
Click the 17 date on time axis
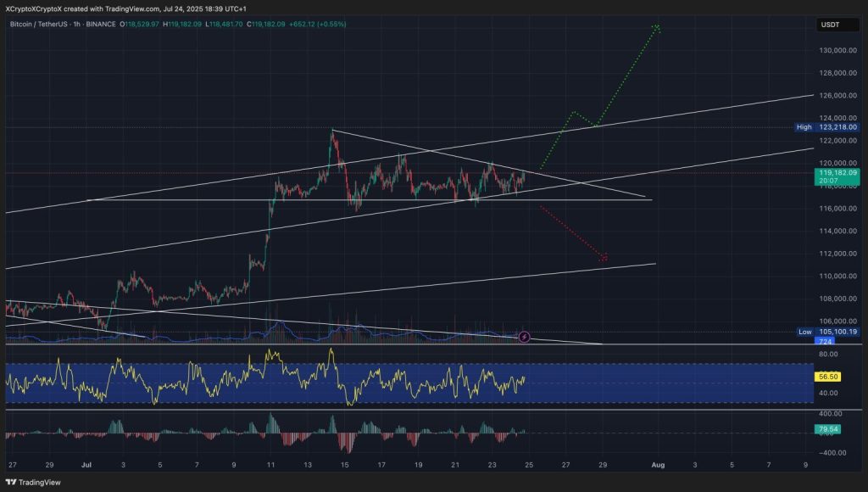pos(381,466)
